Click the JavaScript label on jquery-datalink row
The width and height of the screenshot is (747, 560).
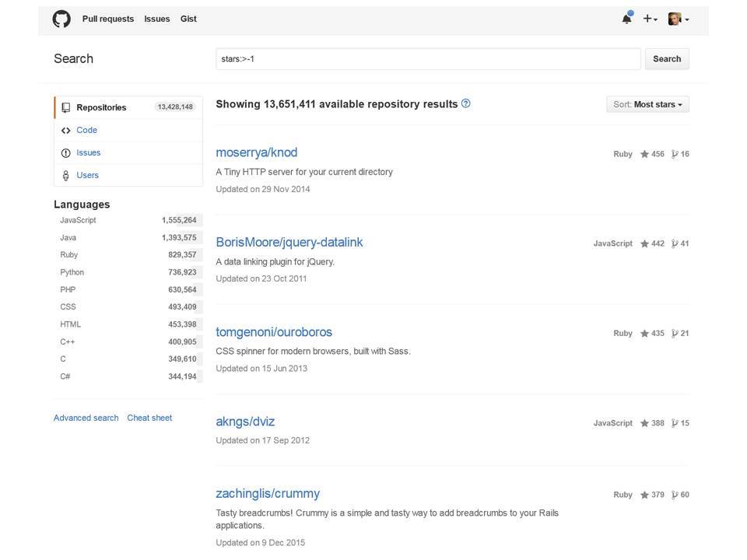click(612, 243)
